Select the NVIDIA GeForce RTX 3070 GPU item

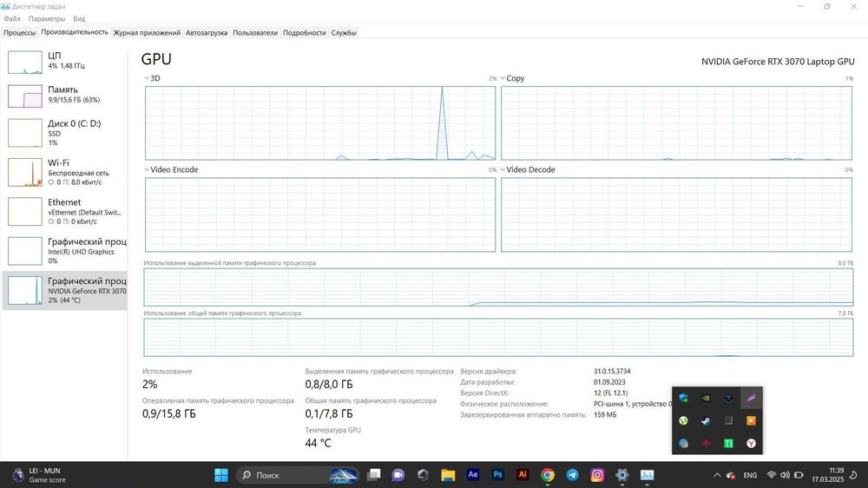[x=65, y=290]
